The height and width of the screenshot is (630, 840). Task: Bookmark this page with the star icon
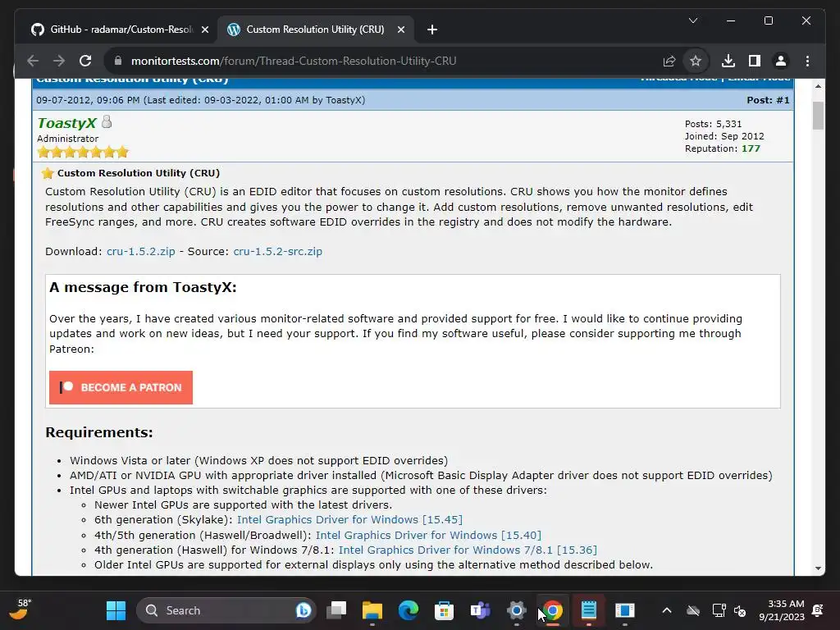(696, 61)
